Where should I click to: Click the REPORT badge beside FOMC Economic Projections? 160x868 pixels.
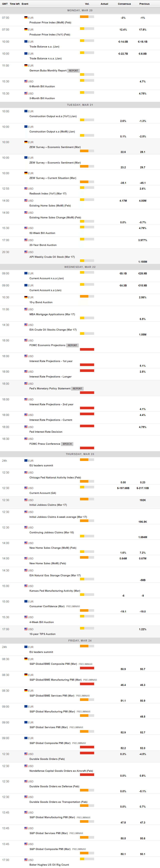pos(72,345)
